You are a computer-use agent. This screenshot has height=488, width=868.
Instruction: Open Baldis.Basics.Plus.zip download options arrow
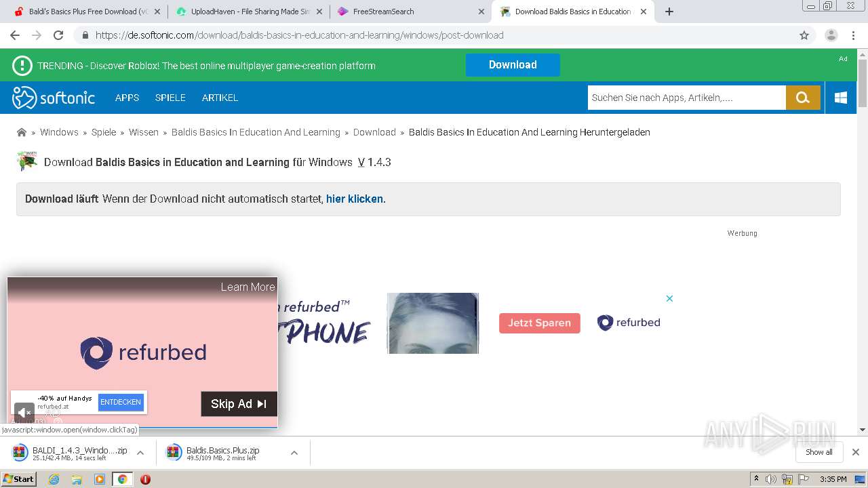[x=294, y=453]
